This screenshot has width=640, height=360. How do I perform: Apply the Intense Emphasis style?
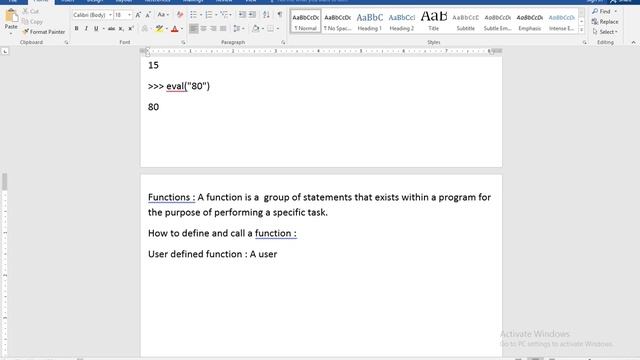(562, 21)
